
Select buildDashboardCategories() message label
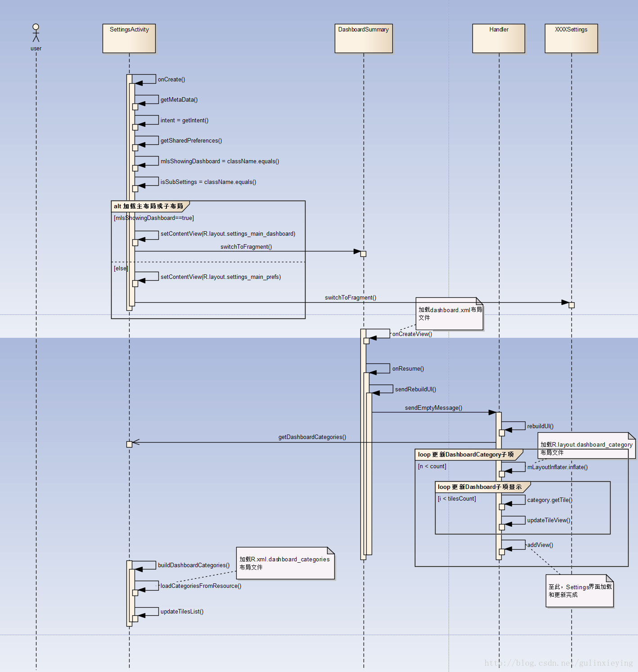[x=194, y=565]
